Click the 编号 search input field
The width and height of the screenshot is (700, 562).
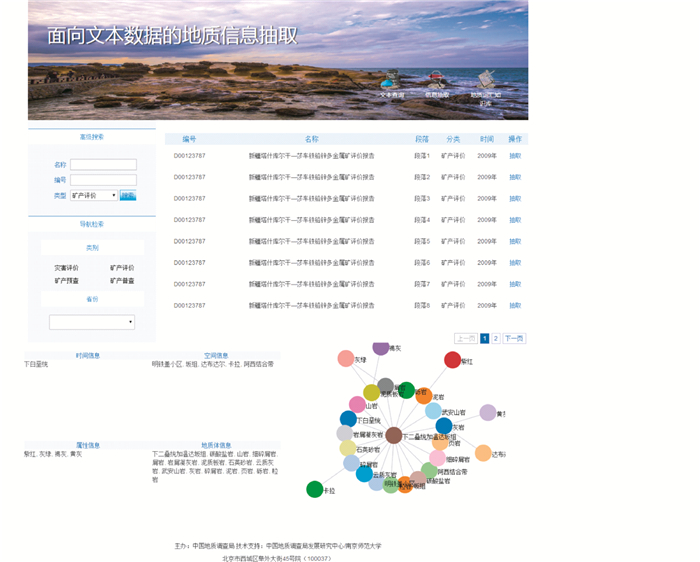click(103, 180)
